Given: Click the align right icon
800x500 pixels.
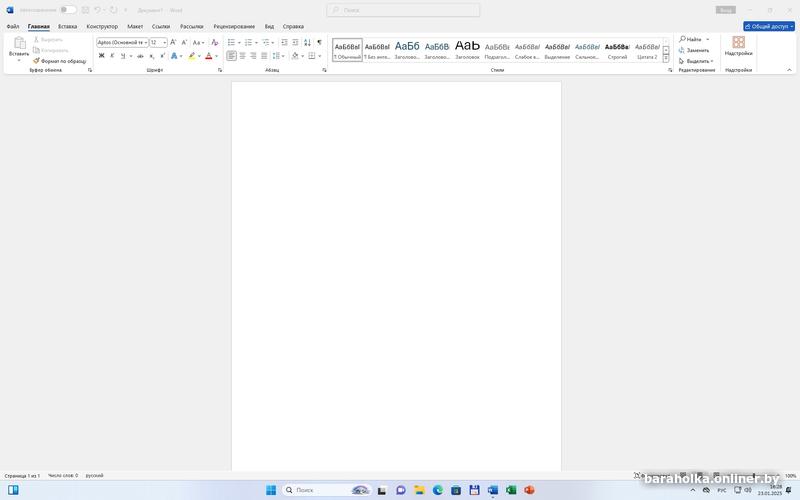Looking at the screenshot, I should [x=253, y=56].
